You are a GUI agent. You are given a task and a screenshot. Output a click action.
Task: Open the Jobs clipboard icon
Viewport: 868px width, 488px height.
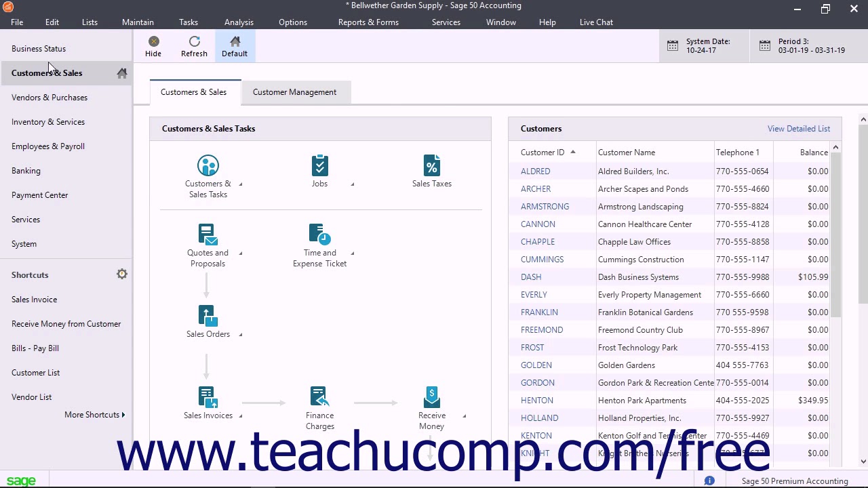point(319,166)
